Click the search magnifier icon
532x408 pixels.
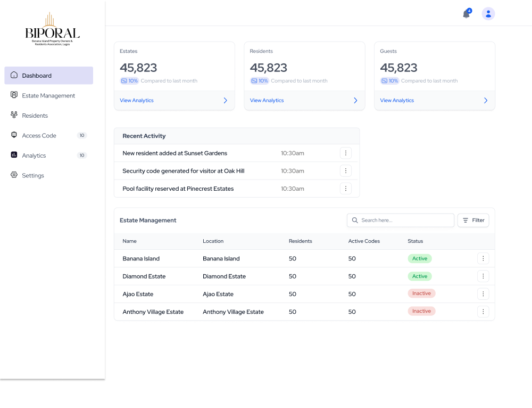355,220
